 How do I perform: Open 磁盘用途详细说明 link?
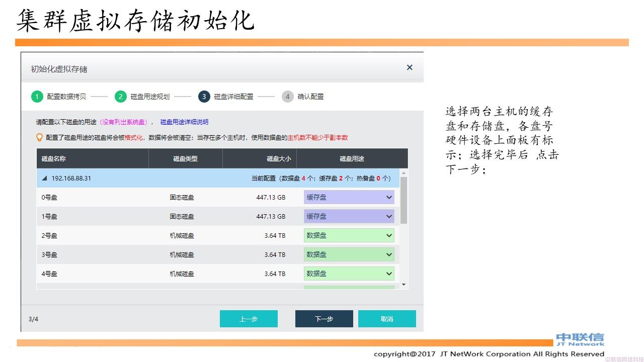[184, 122]
